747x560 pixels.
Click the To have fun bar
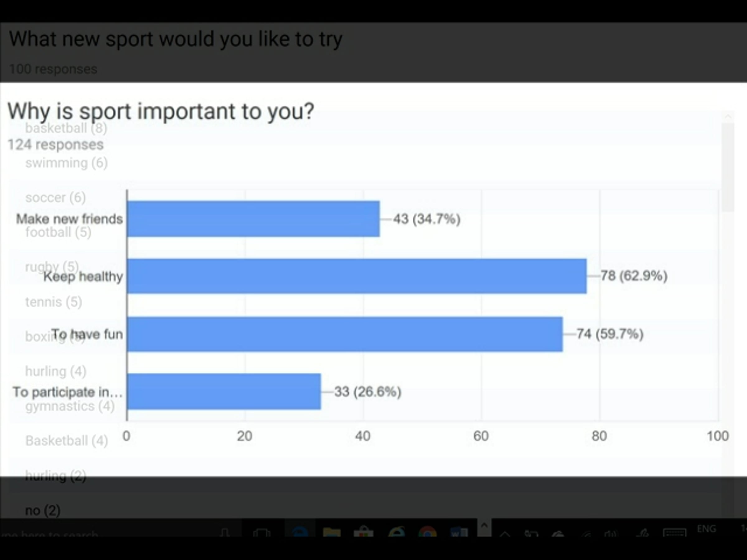click(x=345, y=334)
